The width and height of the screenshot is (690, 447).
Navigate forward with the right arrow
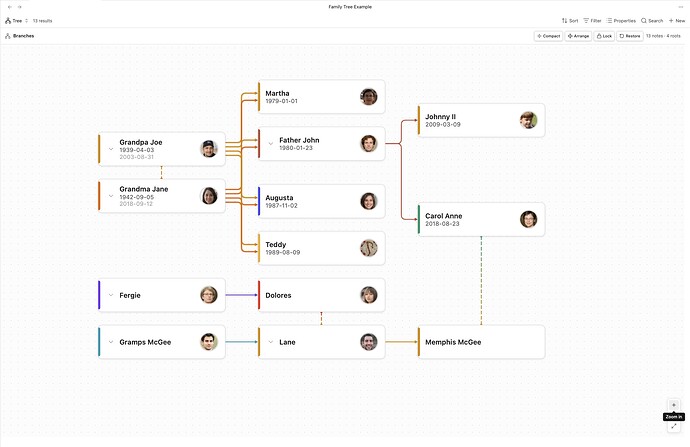19,7
